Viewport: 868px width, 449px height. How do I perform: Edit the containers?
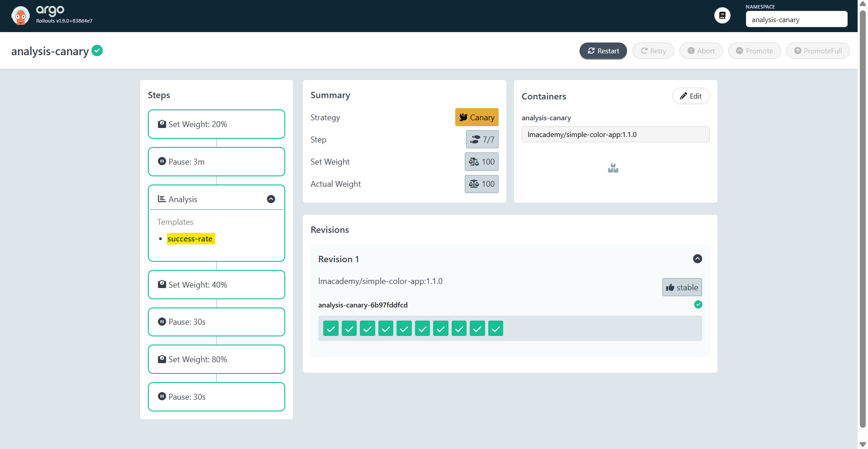click(691, 96)
